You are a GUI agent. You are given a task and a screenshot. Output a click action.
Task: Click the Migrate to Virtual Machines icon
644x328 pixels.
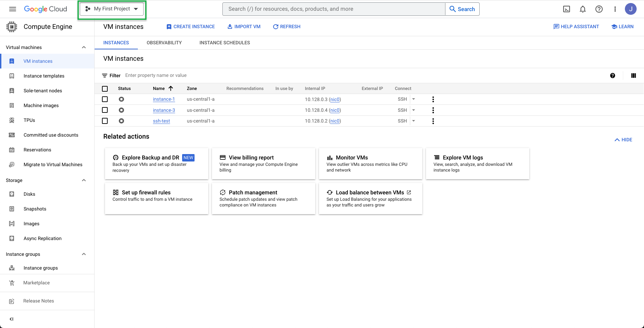click(12, 165)
